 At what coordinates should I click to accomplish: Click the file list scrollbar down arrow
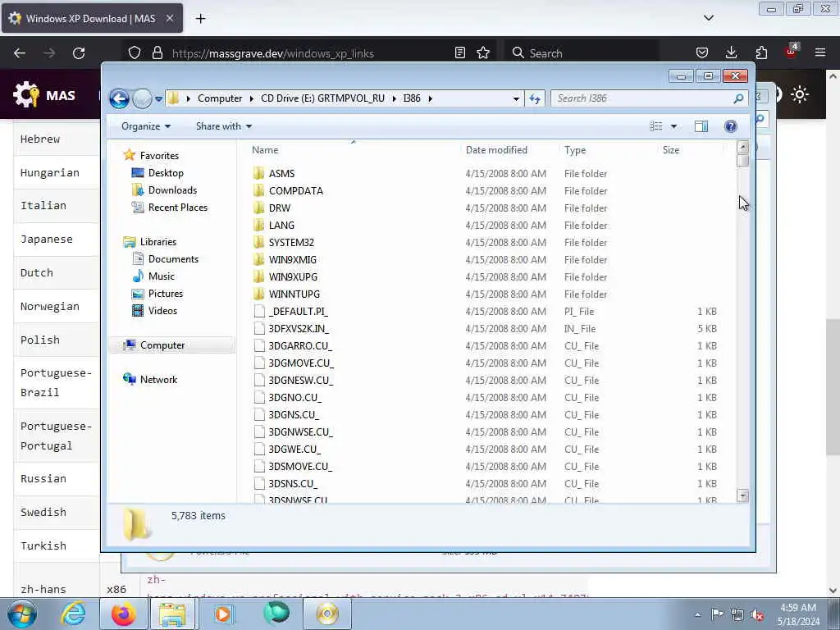pyautogui.click(x=742, y=495)
